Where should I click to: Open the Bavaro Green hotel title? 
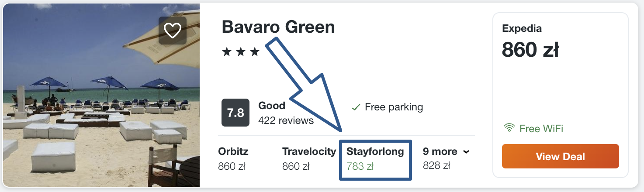278,27
